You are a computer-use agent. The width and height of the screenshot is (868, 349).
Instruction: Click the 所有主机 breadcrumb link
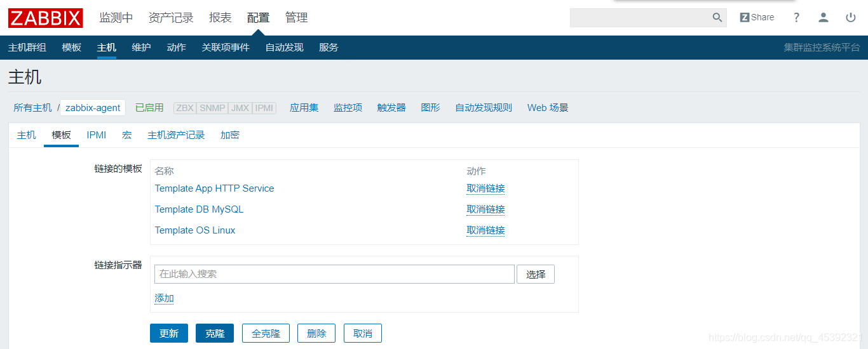click(33, 108)
